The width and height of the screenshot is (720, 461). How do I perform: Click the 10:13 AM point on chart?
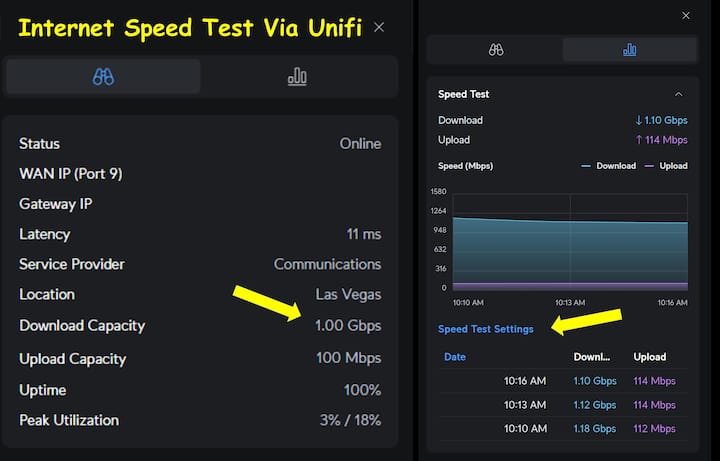click(570, 222)
